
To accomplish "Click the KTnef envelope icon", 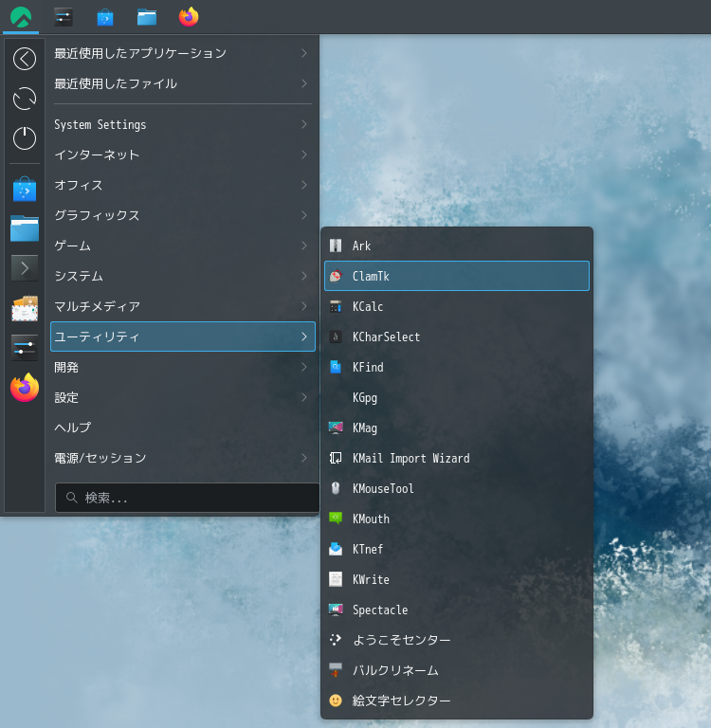I will coord(336,549).
